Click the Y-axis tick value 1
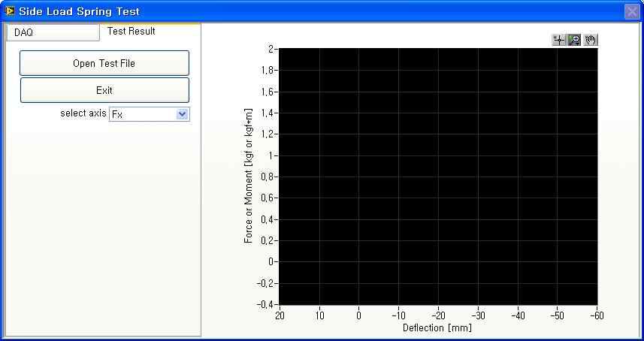This screenshot has height=341, width=644. pyautogui.click(x=272, y=155)
